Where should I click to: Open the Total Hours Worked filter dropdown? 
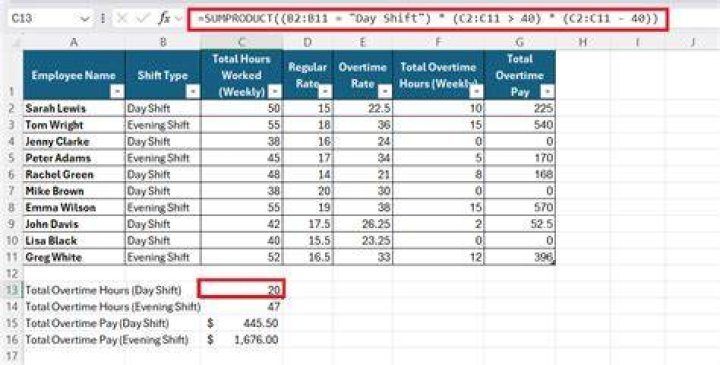[x=275, y=92]
